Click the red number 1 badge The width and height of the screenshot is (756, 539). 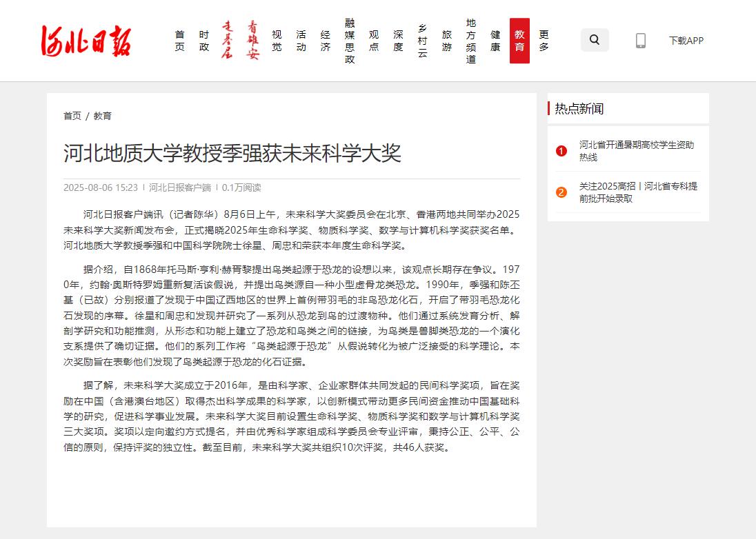pyautogui.click(x=561, y=151)
